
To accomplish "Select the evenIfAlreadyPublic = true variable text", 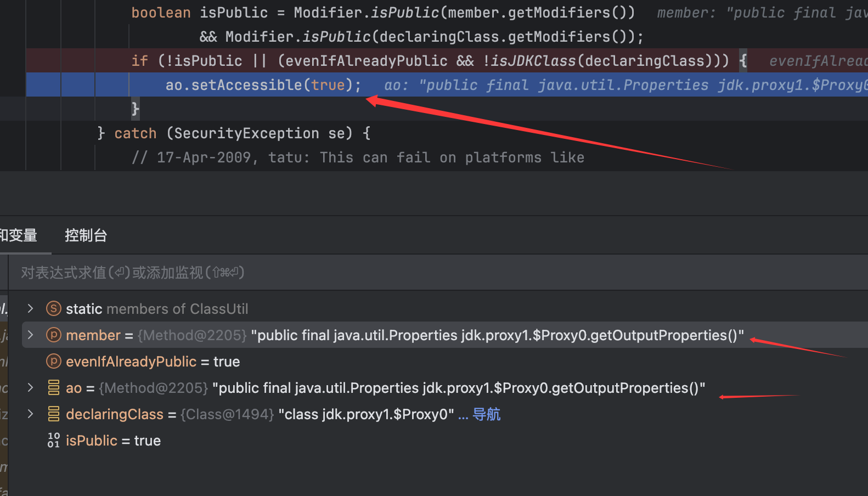I will pyautogui.click(x=153, y=362).
